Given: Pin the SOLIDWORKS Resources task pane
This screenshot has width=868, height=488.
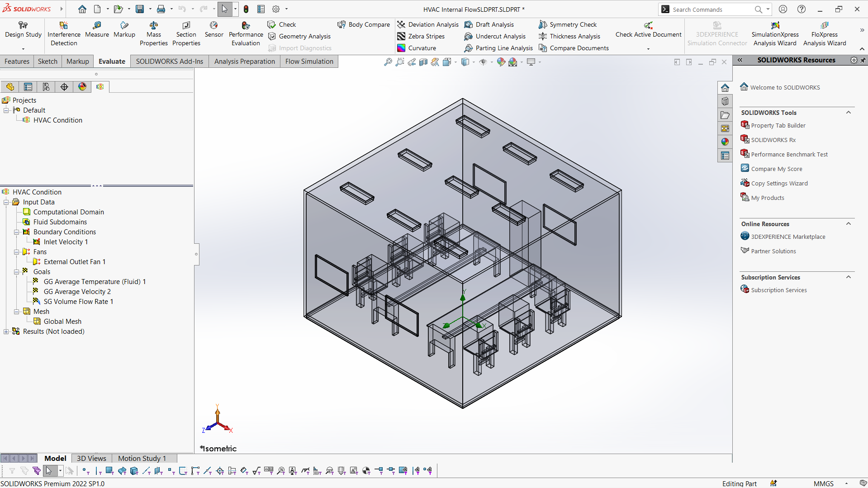Looking at the screenshot, I should (863, 60).
